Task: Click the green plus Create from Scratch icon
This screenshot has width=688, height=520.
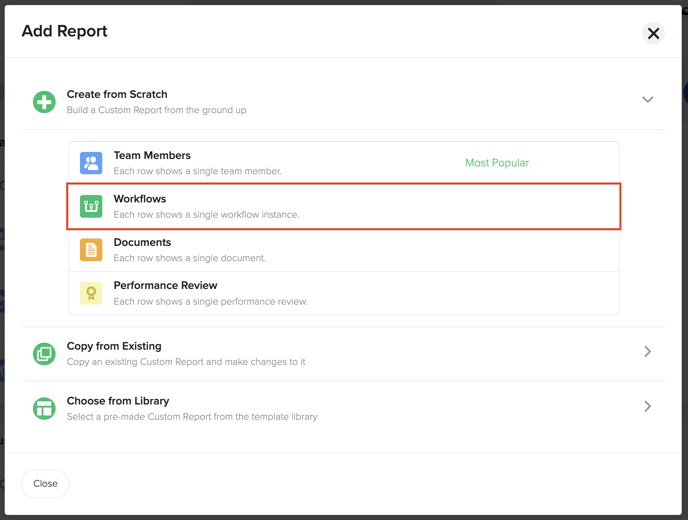Action: click(44, 102)
